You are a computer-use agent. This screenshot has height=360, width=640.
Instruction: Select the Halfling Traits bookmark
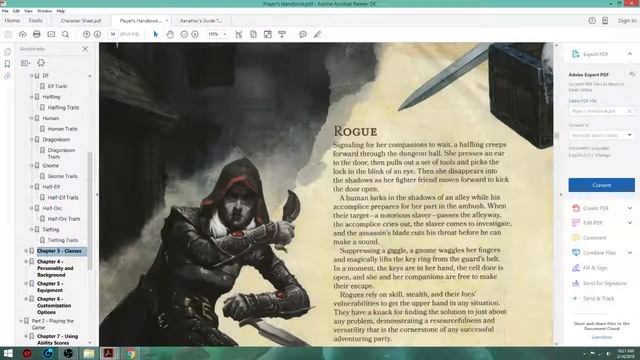63,107
